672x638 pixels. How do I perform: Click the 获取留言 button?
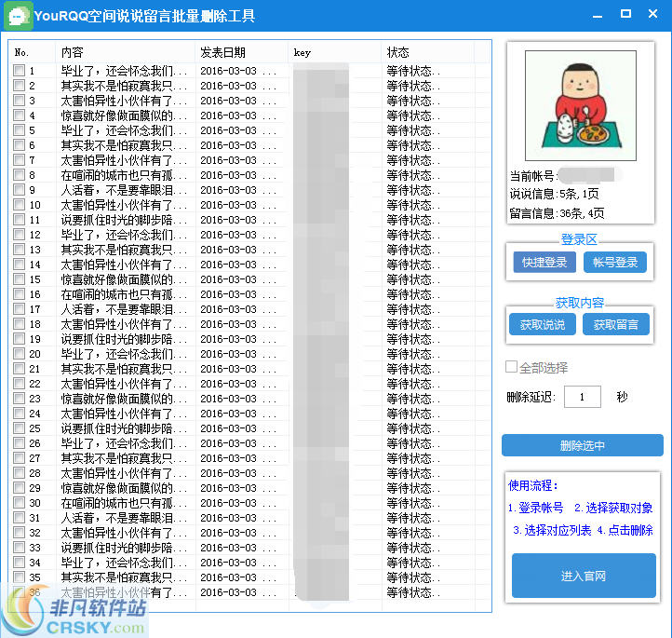pos(616,324)
